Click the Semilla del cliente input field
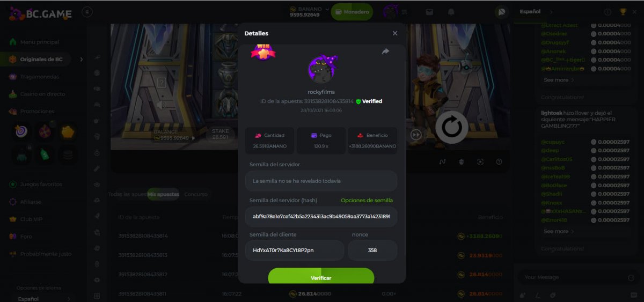 (295, 251)
